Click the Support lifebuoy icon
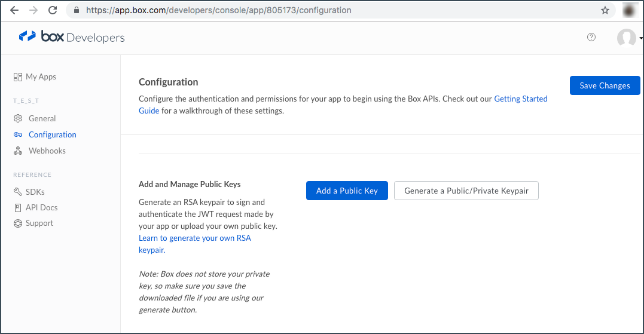The width and height of the screenshot is (644, 334). click(x=18, y=223)
